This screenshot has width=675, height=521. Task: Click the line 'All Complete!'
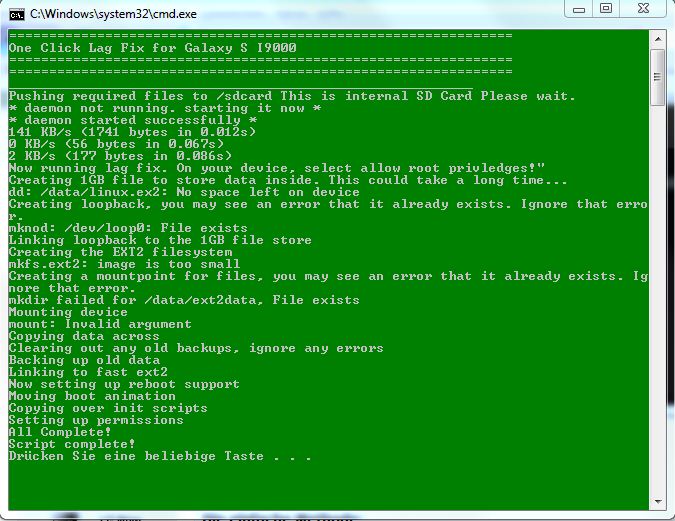tap(60, 432)
